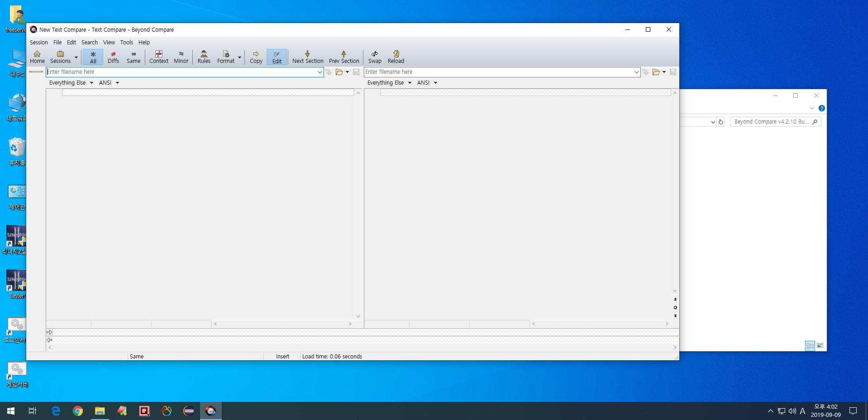
Task: Swap the left and right sides
Action: coord(375,57)
